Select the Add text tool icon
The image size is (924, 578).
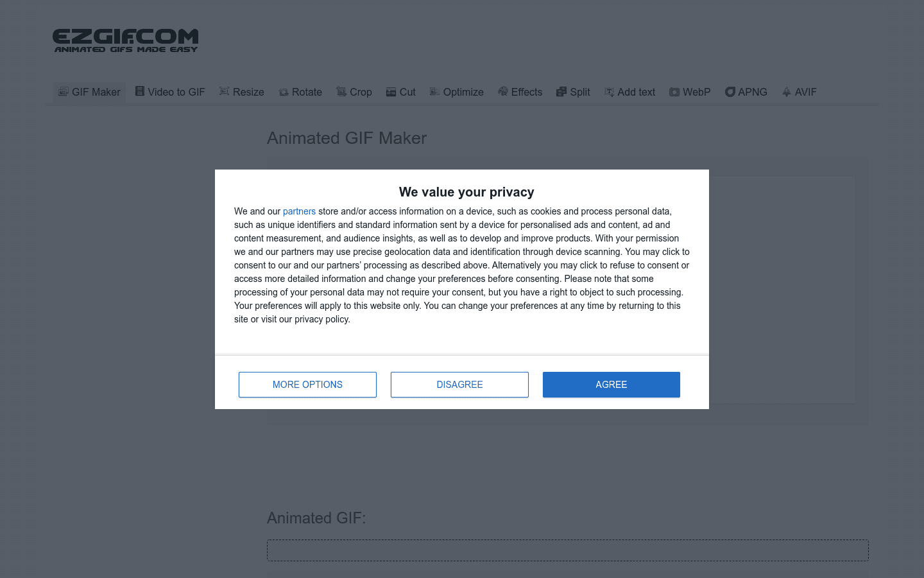(x=608, y=92)
